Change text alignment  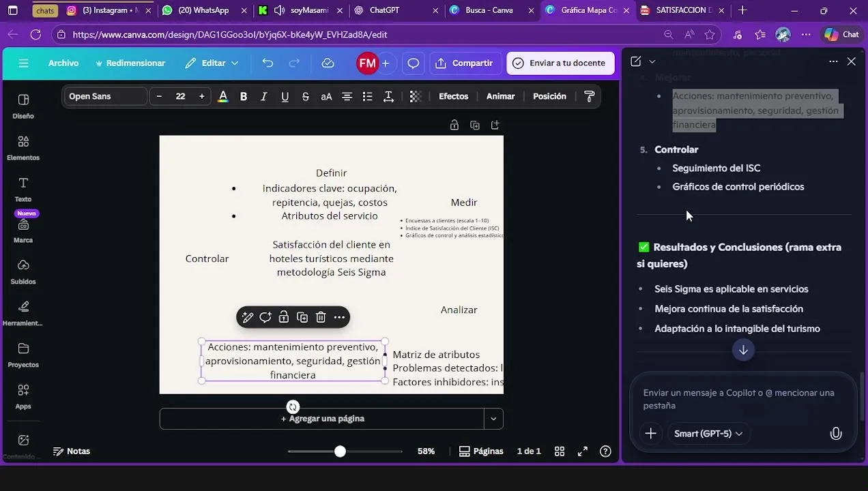coord(347,96)
